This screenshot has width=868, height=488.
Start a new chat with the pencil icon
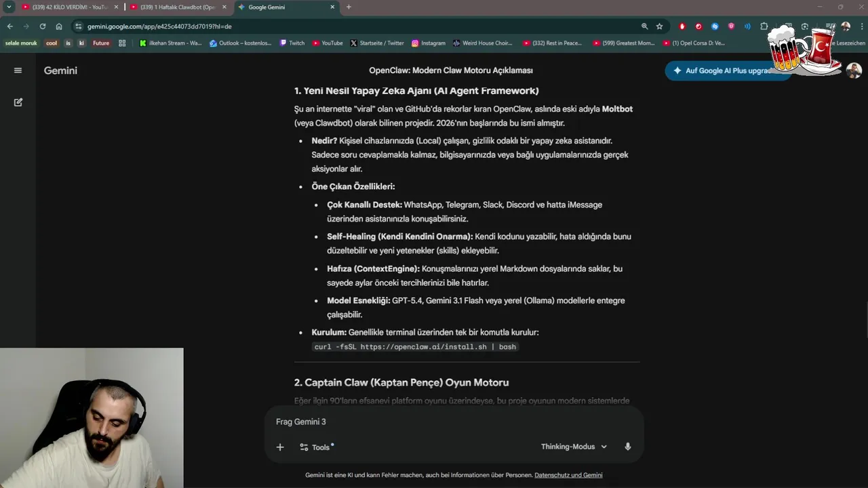pos(18,102)
